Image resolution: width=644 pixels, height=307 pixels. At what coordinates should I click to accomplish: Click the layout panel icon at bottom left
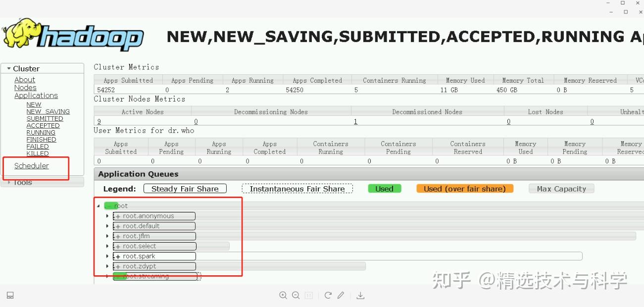10,295
